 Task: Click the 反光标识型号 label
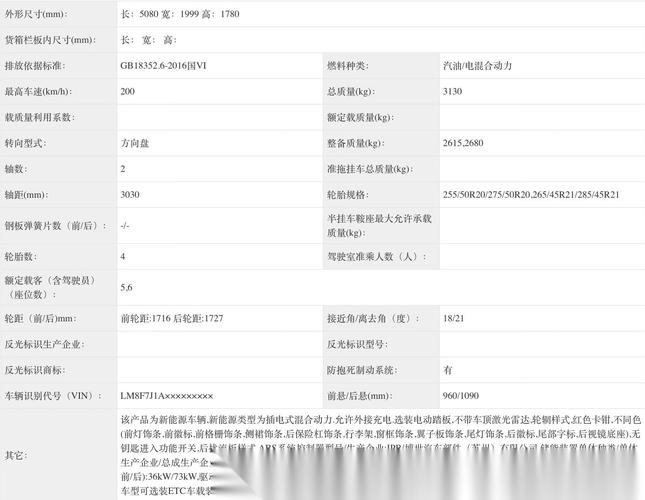tap(357, 344)
